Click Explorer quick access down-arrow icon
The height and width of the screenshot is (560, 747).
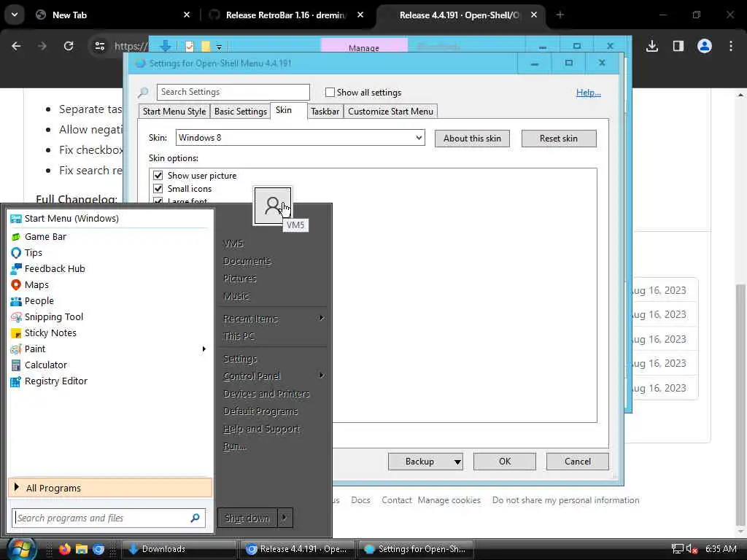(x=166, y=46)
